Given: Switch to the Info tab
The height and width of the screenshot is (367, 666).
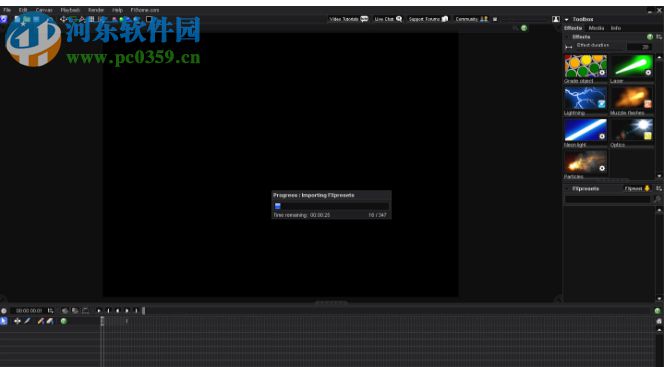Looking at the screenshot, I should [616, 28].
